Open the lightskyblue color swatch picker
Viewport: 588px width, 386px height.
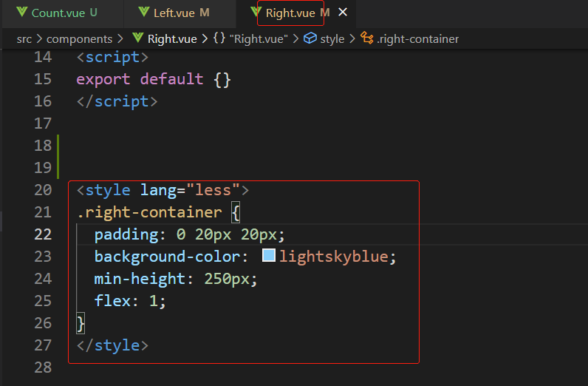coord(268,255)
